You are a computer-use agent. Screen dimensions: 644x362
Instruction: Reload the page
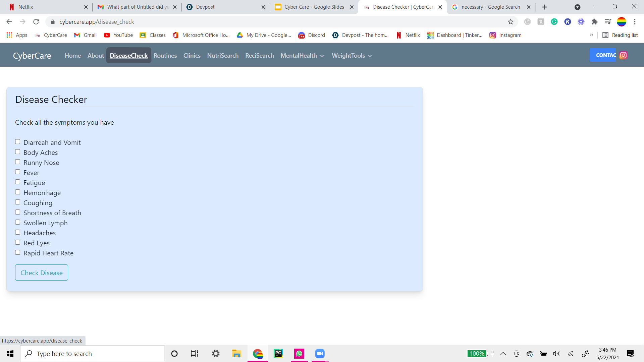[36, 22]
